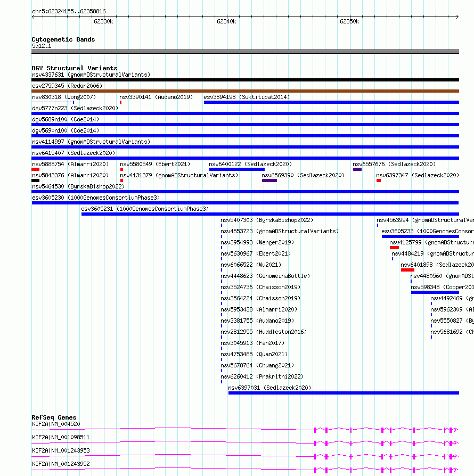Click dgv5690n100 Coe2014 label

[66, 130]
